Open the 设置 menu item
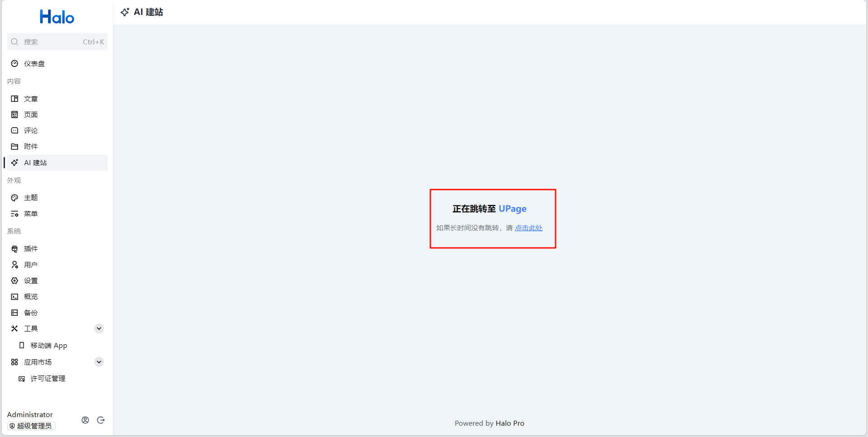The height and width of the screenshot is (437, 868). coord(57,280)
